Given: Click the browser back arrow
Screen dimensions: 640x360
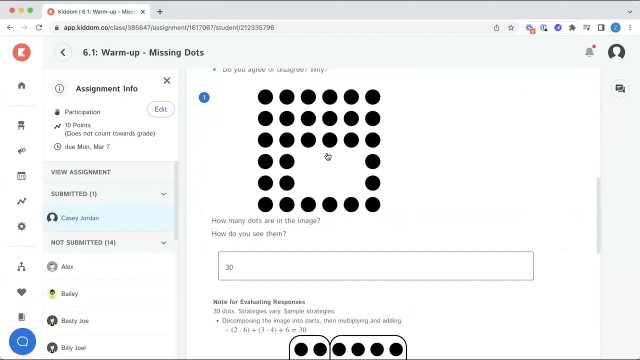Looking at the screenshot, I should pos(10,27).
